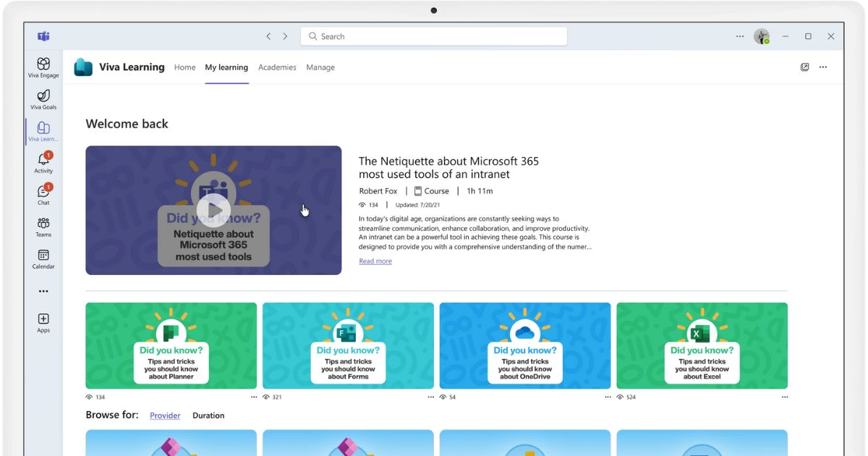Switch to the Manage tab
Viewport: 868px width, 456px height.
(x=320, y=67)
